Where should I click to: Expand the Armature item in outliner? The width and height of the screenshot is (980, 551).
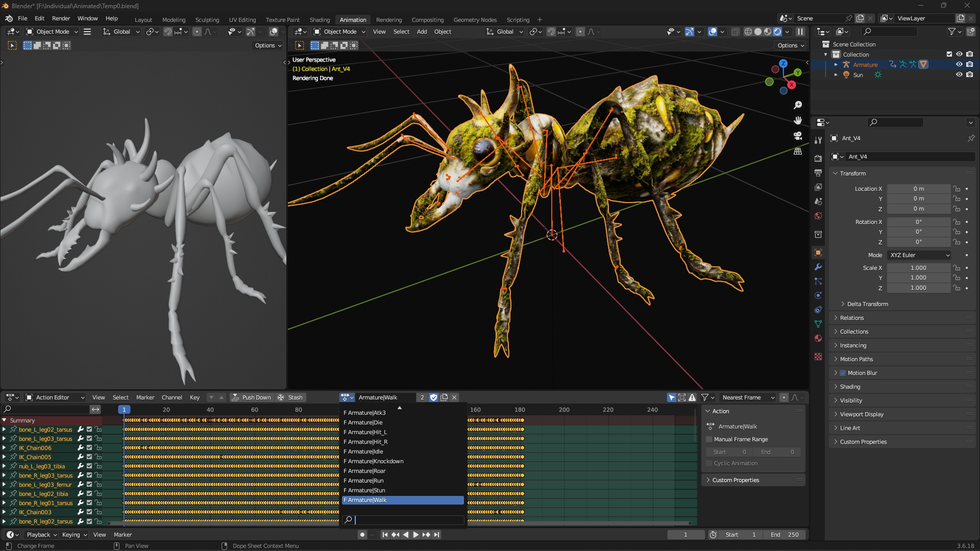point(836,65)
